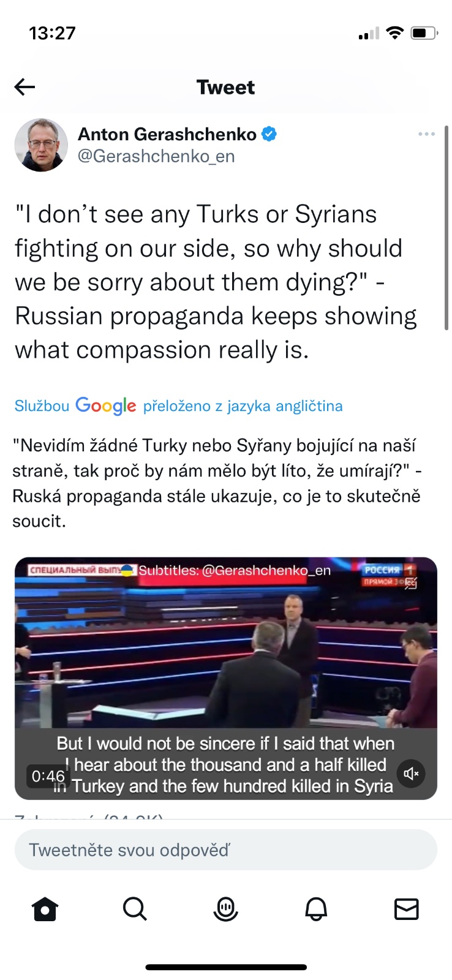Open the Messages envelope tab
Image resolution: width=452 pixels, height=980 pixels.
(x=407, y=909)
